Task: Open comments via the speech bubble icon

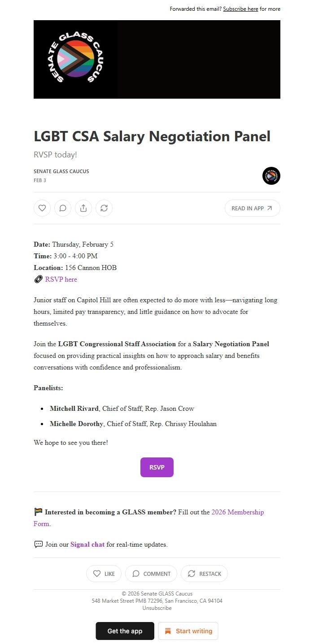Action: click(62, 208)
